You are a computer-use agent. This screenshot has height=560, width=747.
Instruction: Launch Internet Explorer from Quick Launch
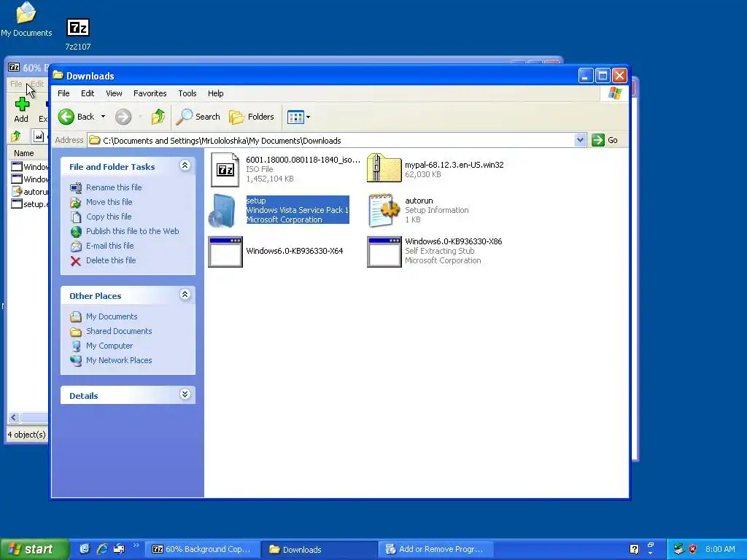point(101,549)
